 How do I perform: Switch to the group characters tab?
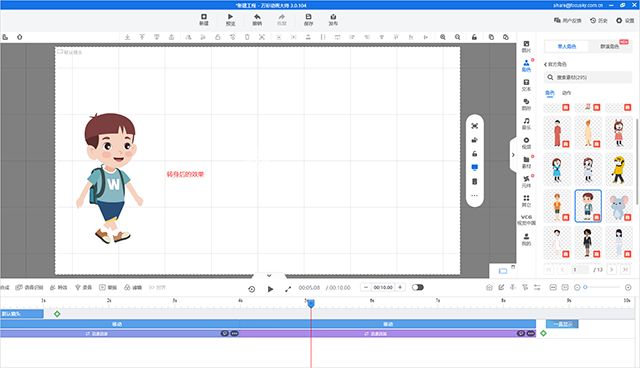point(609,47)
